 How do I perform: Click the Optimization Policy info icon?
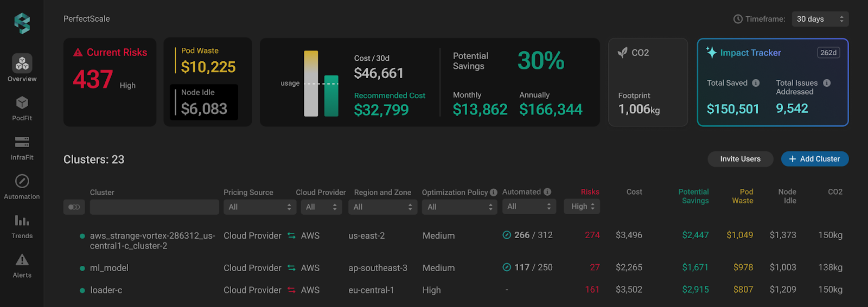point(493,193)
